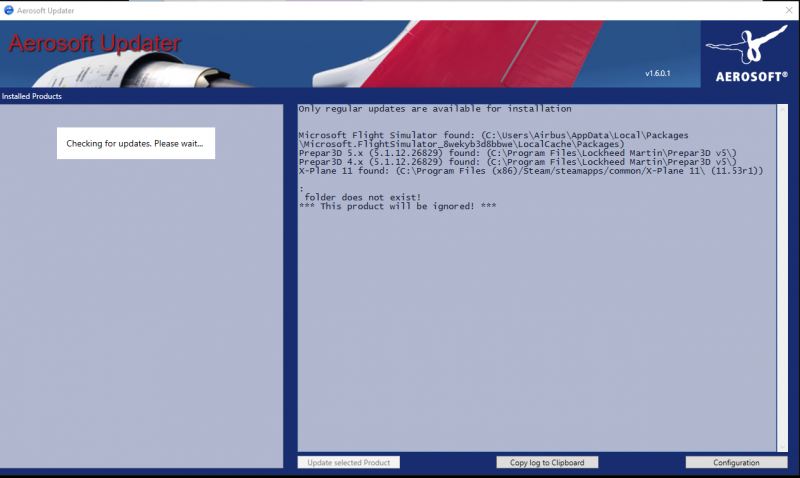
Task: Click the log scrollbar up arrow
Action: click(x=782, y=109)
